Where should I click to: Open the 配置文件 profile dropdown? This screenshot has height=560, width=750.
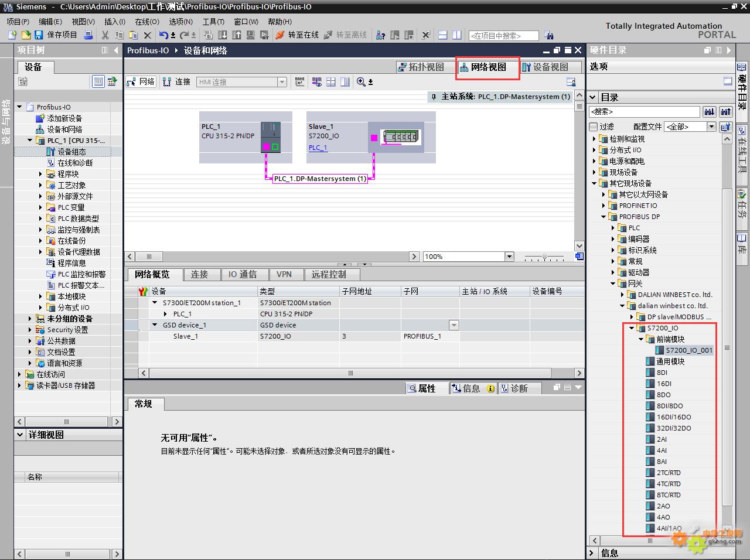tap(711, 127)
